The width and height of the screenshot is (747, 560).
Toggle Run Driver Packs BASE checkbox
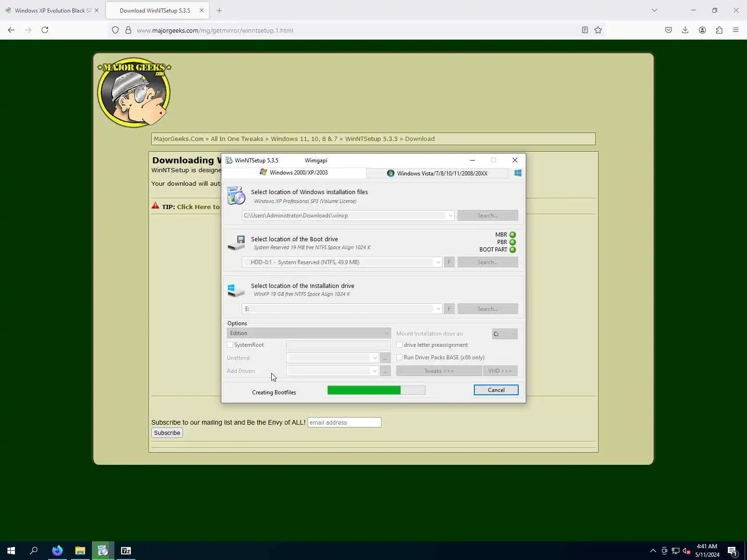coord(400,357)
